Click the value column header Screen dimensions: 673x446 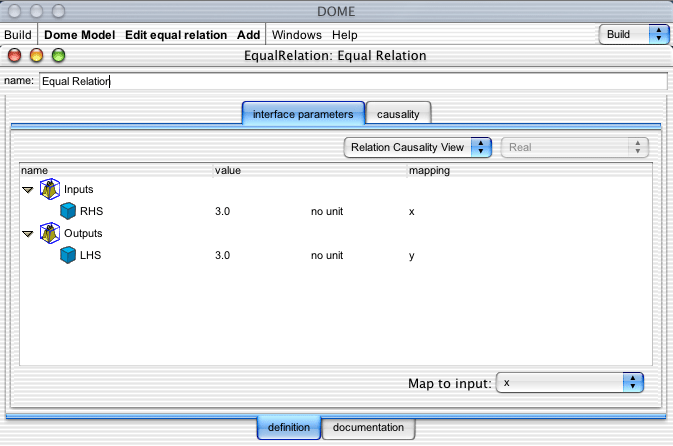click(x=310, y=170)
